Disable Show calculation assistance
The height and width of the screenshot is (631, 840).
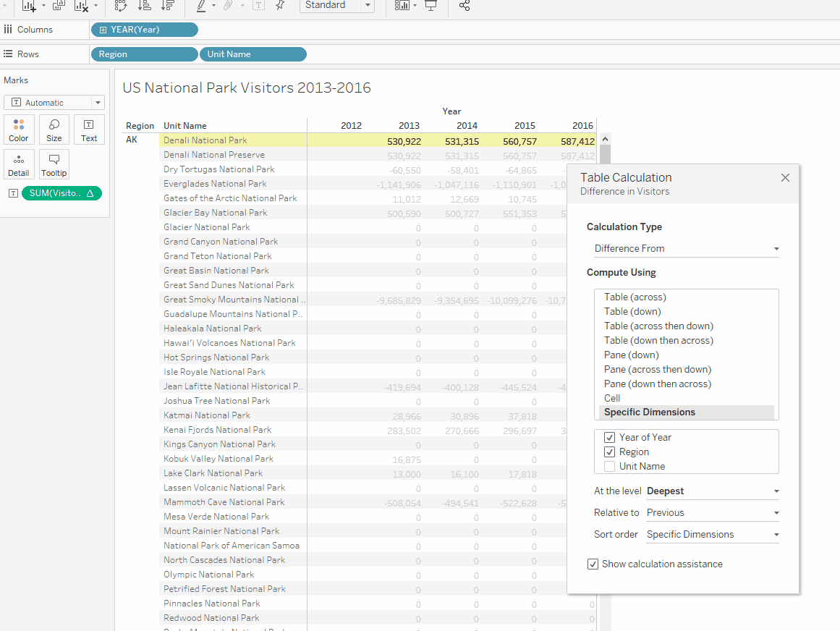pos(593,564)
